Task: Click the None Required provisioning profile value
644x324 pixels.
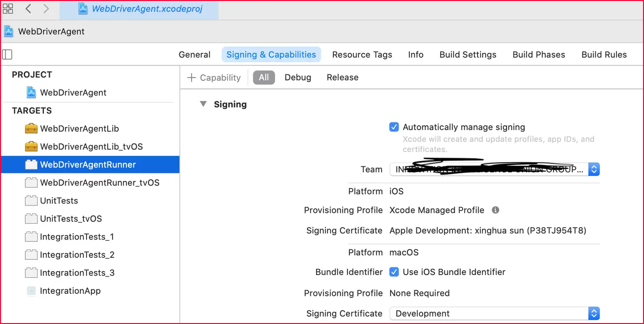Action: coord(419,293)
